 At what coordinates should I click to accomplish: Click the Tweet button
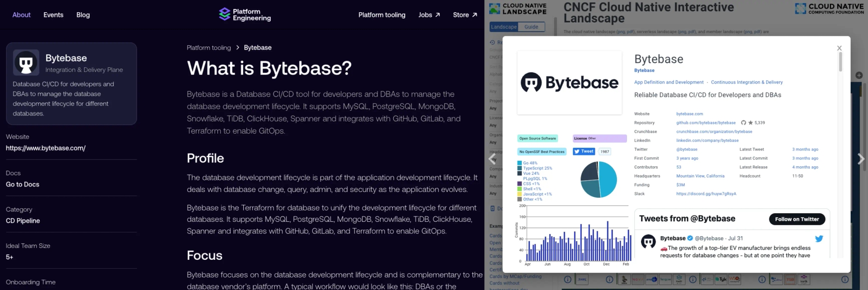click(584, 151)
